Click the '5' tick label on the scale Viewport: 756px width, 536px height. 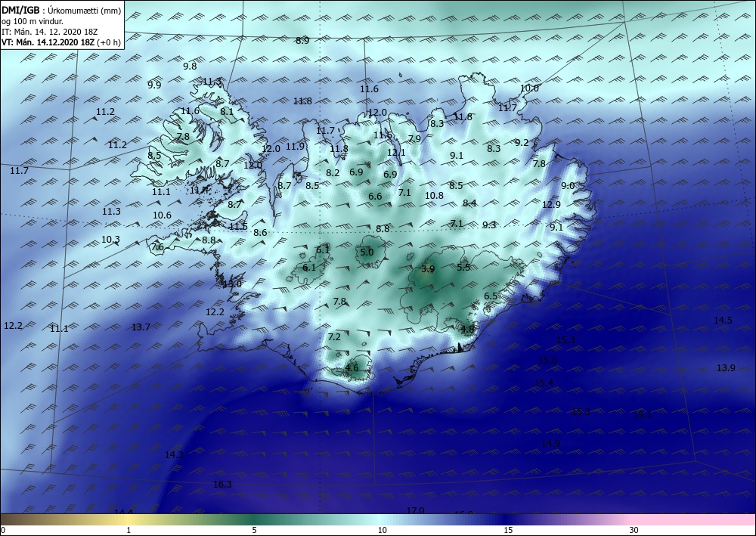254,530
